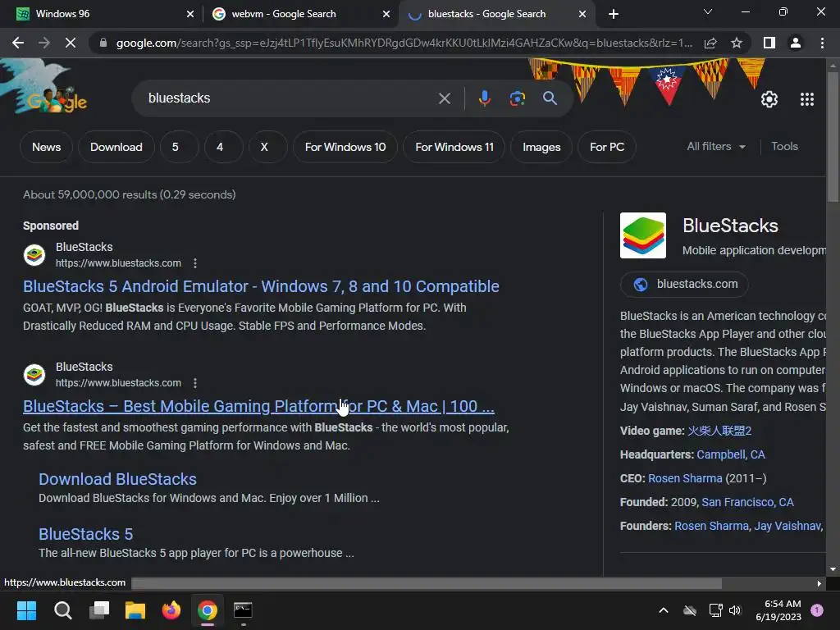The width and height of the screenshot is (840, 630).
Task: Open network status in system tray
Action: click(x=715, y=610)
